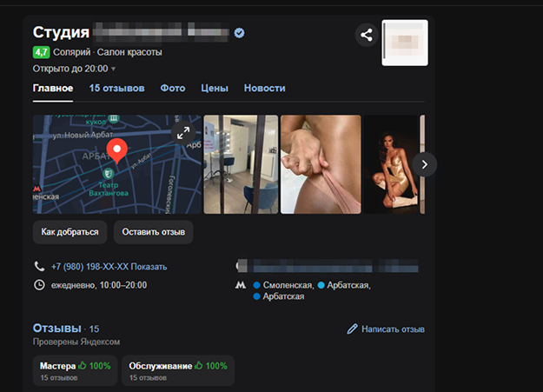This screenshot has height=392, width=543.
Task: Click the thumbs-up icon next to Мастера
Action: point(83,365)
